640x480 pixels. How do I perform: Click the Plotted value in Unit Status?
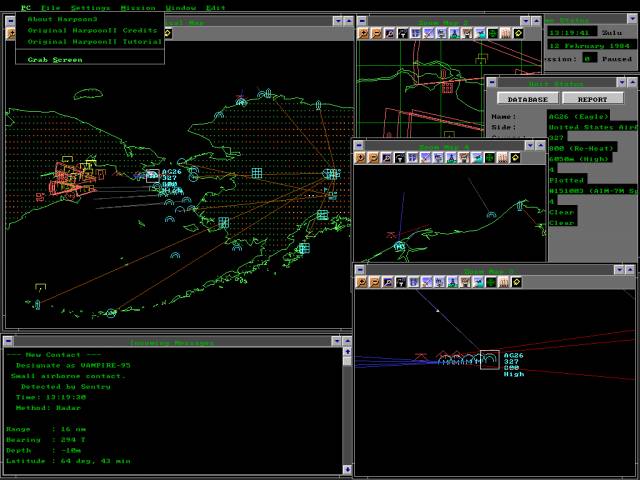point(567,180)
